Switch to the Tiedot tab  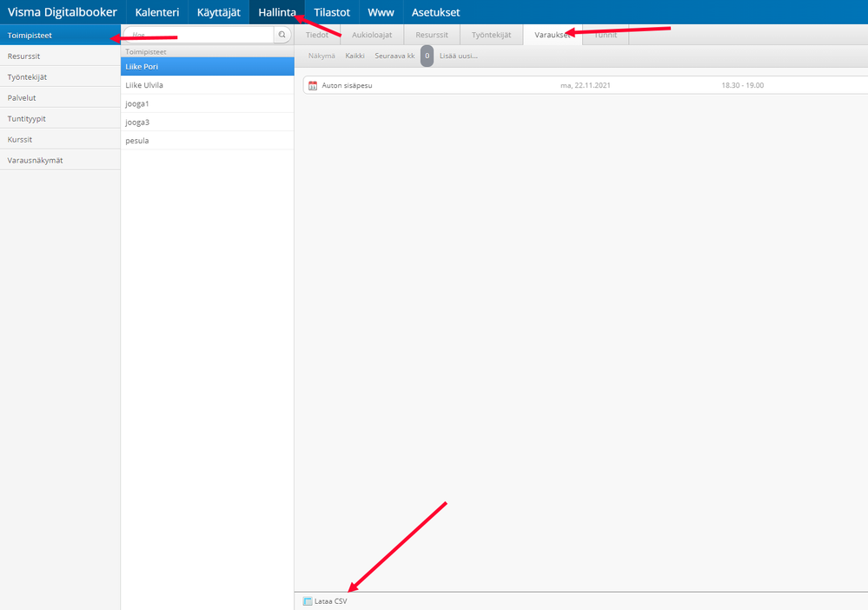(317, 34)
